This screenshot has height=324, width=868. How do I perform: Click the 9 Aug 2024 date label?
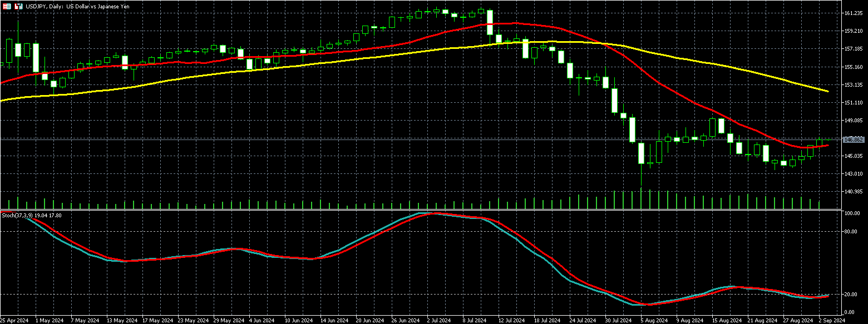pos(690,321)
